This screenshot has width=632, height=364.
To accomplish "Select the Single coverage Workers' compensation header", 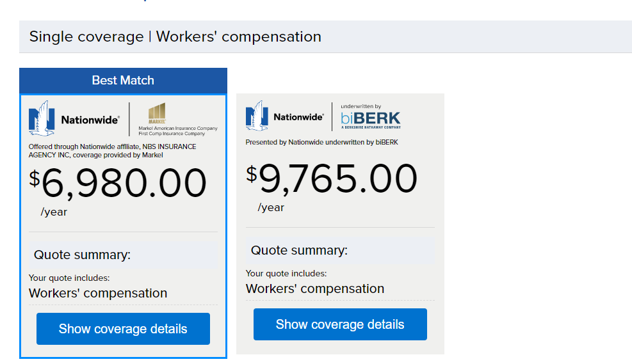I will [175, 36].
